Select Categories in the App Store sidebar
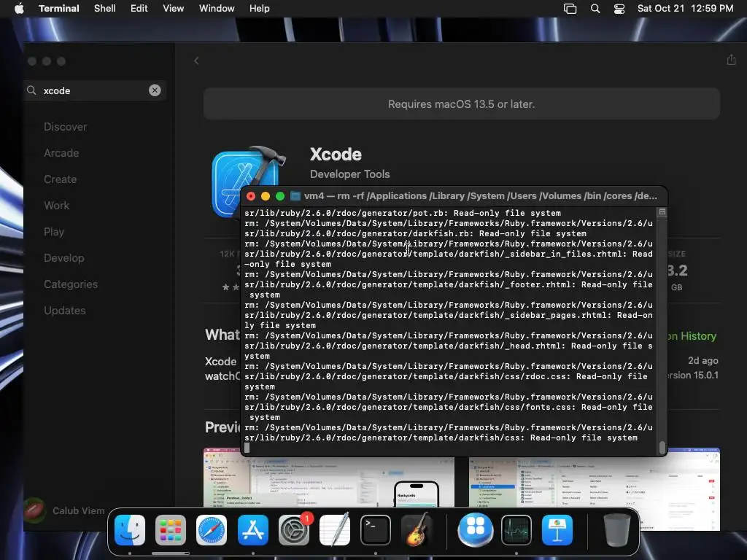 point(71,284)
